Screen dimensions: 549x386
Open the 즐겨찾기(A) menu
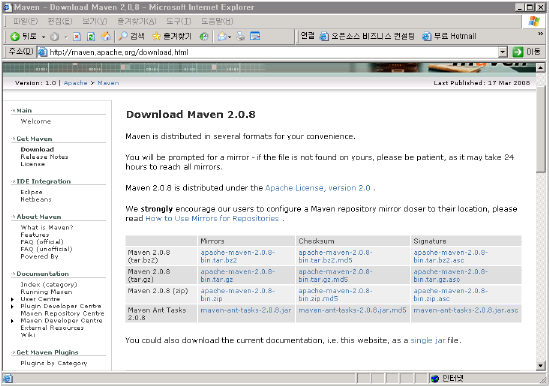point(137,21)
